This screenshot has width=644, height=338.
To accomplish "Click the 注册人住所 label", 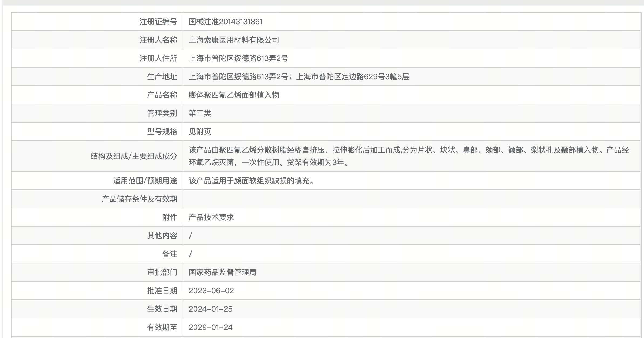I will point(158,58).
